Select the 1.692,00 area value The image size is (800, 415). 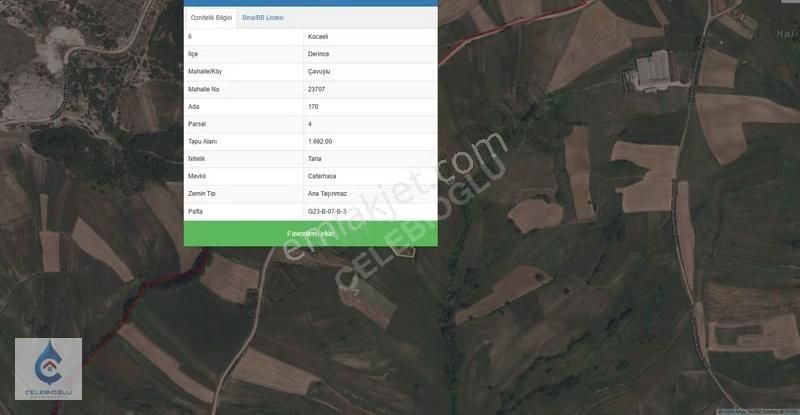click(320, 141)
